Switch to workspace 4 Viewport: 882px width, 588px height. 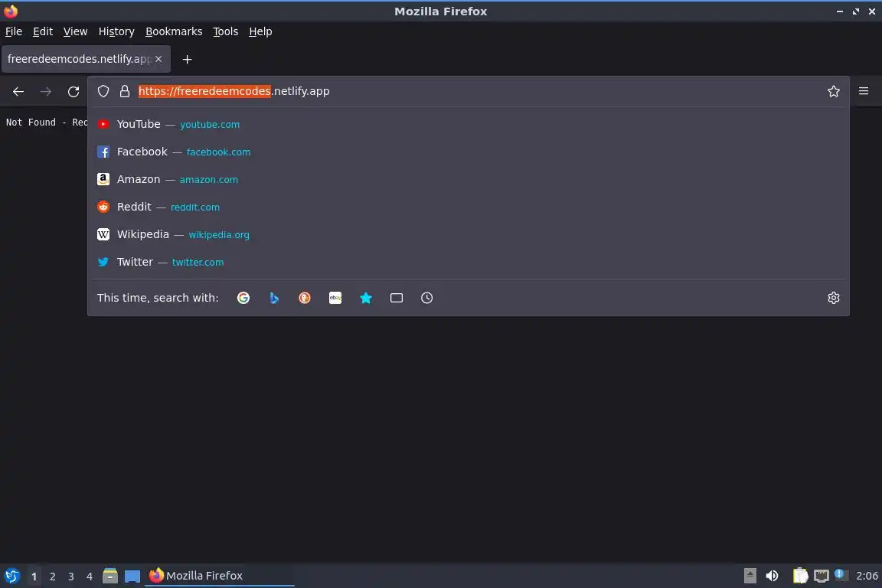point(89,577)
